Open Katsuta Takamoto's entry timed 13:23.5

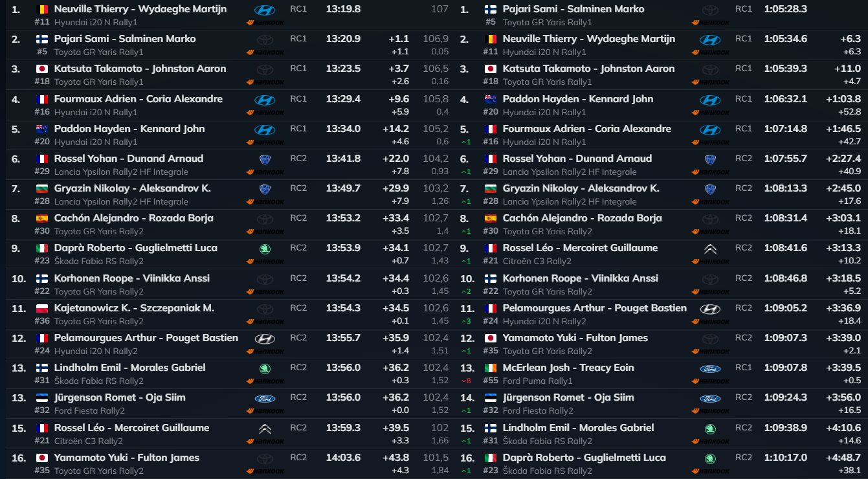[x=140, y=69]
